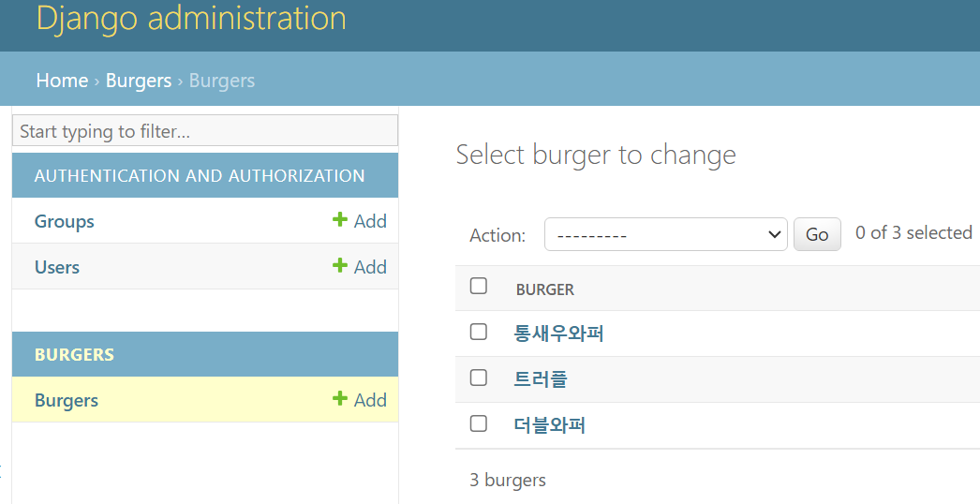The image size is (980, 504).
Task: Open the Users model link
Action: pos(57,267)
